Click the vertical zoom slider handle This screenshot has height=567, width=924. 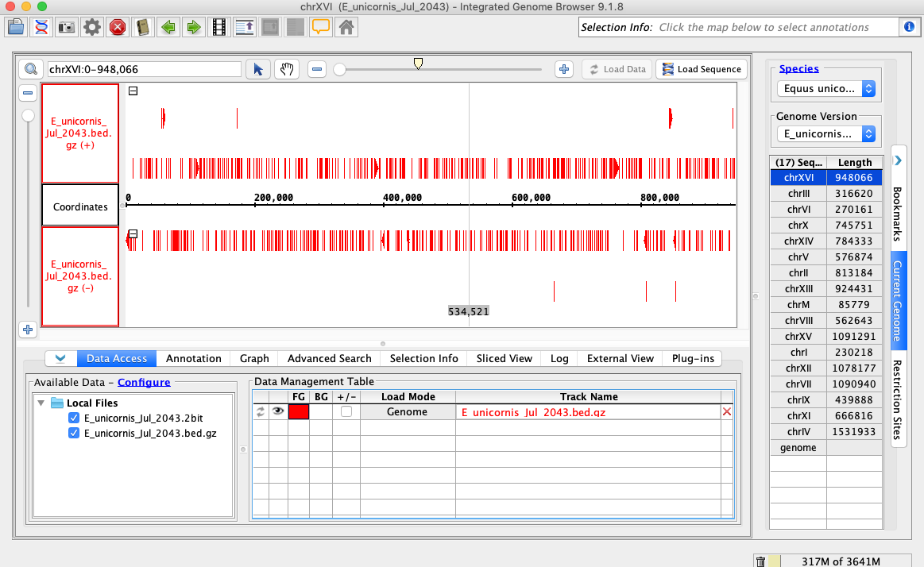[x=28, y=115]
